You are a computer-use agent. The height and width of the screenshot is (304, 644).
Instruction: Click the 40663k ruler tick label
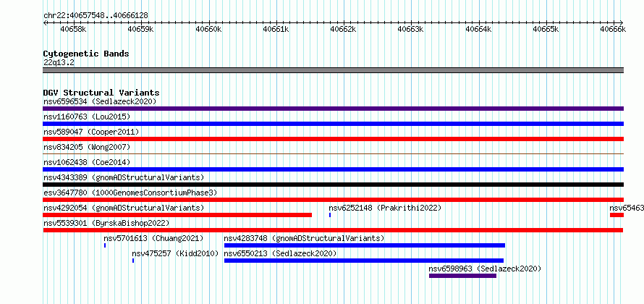coord(411,29)
